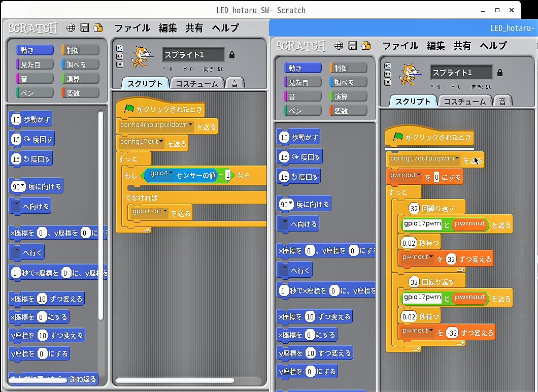Click globe language icon in left Scratch window
Viewport: 538px width, 392px height.
[x=71, y=28]
